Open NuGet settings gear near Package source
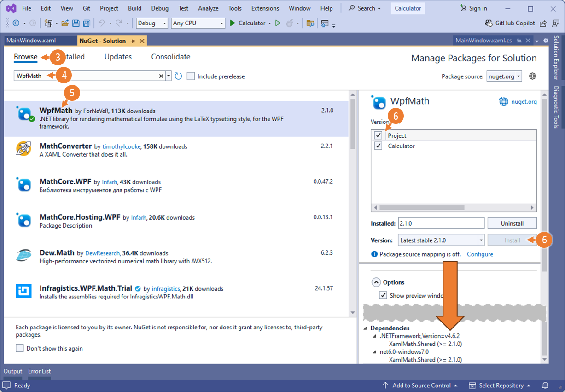565x392 pixels. click(x=532, y=76)
